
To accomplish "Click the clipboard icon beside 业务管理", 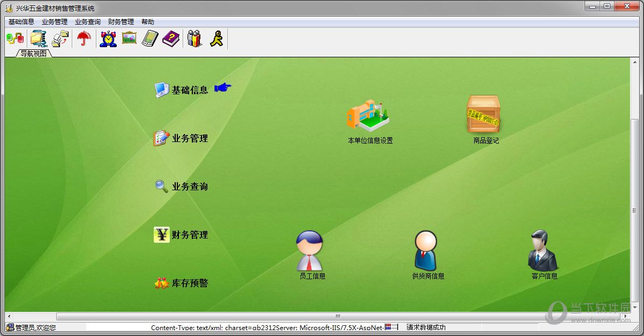I will [161, 138].
